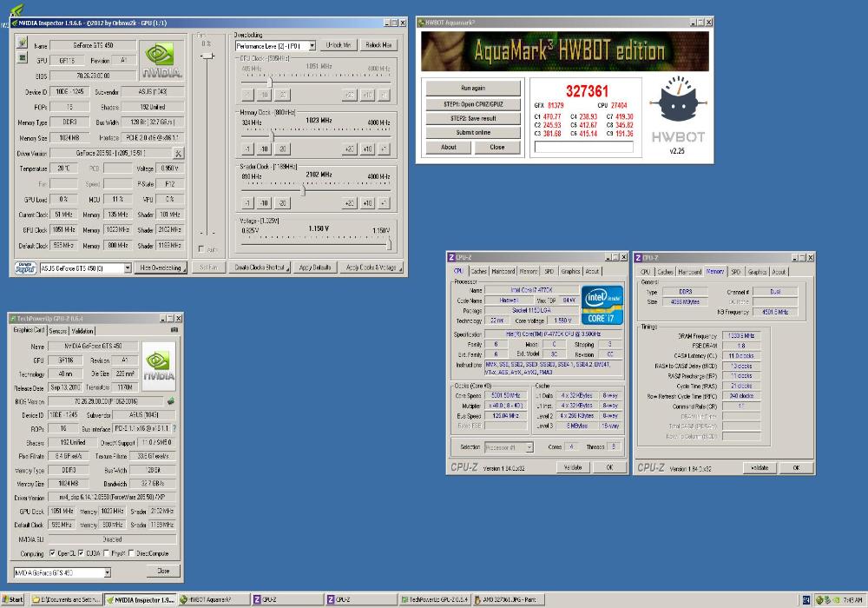Open Caches tab in the processor CPU-Z window

(478, 271)
